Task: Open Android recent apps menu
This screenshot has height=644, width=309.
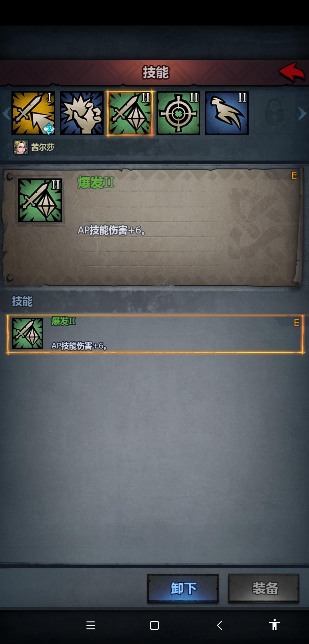Action: pyautogui.click(x=91, y=625)
